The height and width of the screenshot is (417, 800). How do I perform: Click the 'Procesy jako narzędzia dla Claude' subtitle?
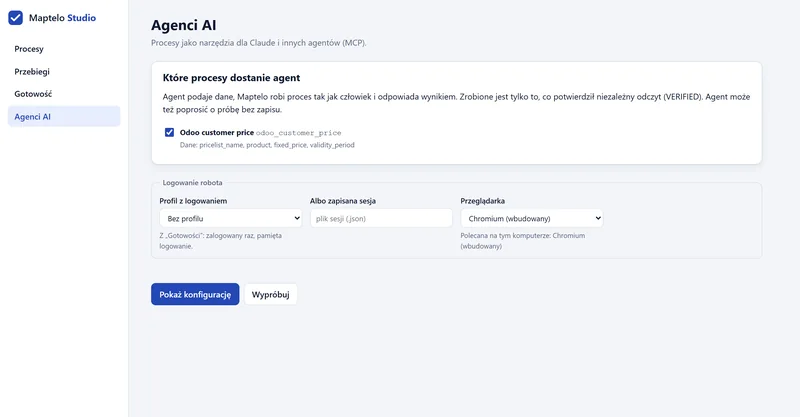(x=259, y=43)
